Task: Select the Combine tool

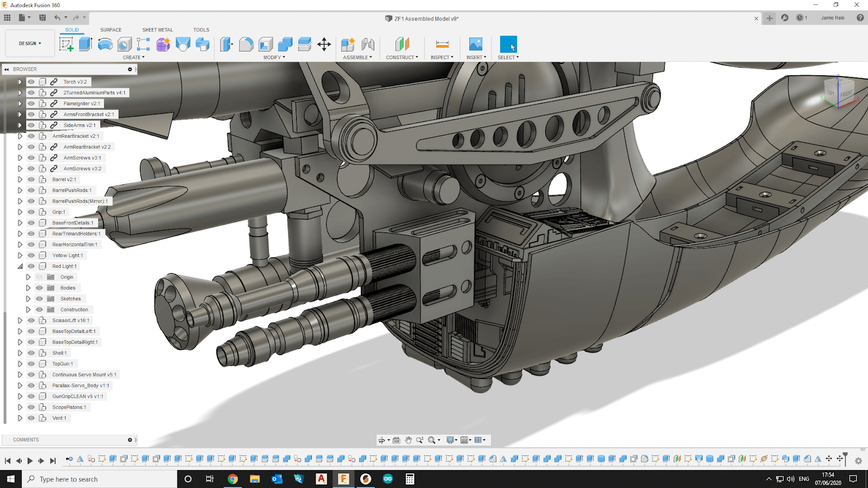Action: 285,44
